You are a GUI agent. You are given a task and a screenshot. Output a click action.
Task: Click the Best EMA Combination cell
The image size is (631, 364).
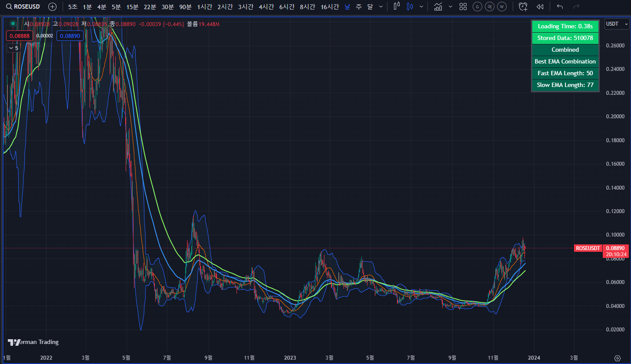(x=565, y=62)
